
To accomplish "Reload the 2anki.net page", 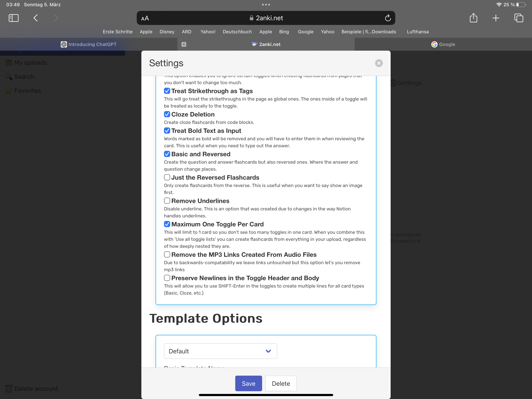I will click(388, 18).
